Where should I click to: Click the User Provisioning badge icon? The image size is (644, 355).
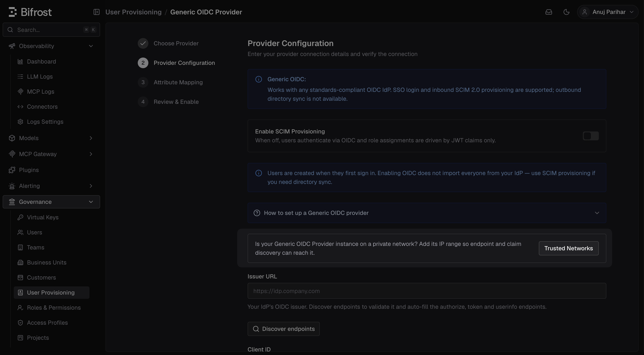(x=20, y=293)
